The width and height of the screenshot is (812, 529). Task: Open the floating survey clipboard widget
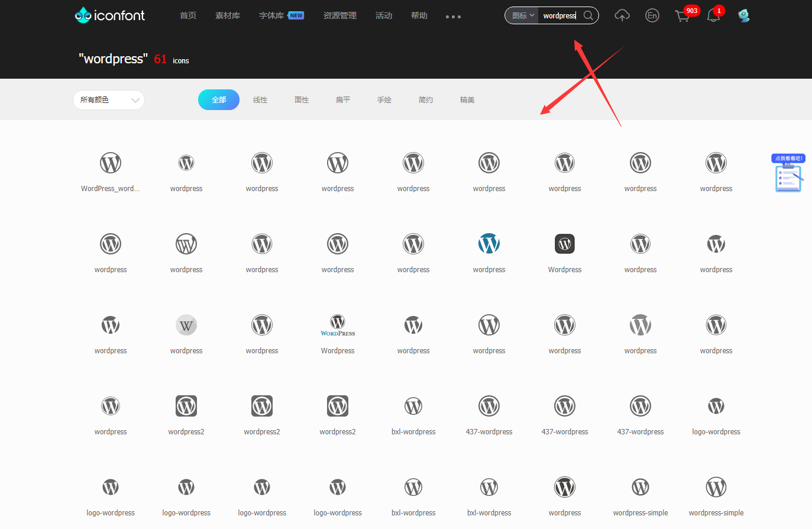coord(788,173)
